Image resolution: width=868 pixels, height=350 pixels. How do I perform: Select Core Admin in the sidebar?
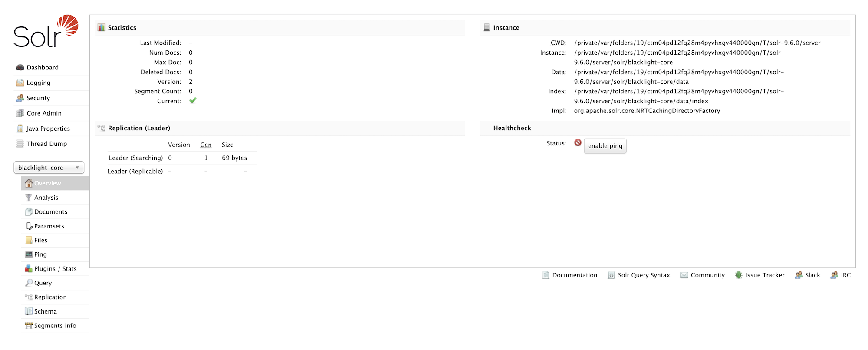pyautogui.click(x=44, y=113)
